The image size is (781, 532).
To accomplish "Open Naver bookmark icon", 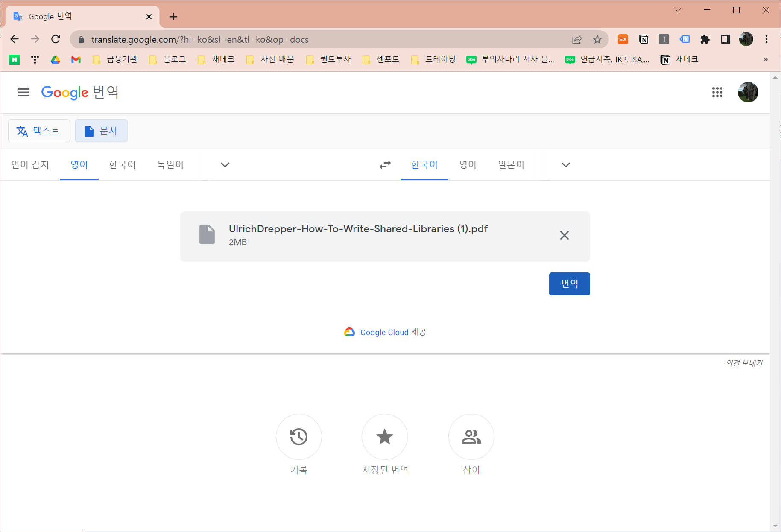I will point(15,60).
